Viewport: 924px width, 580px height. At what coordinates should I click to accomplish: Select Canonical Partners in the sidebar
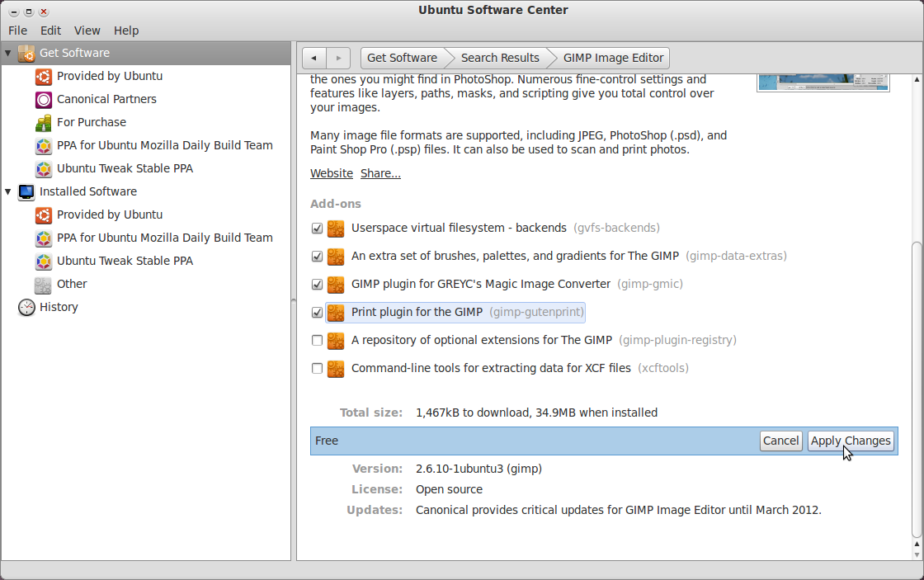coord(106,99)
